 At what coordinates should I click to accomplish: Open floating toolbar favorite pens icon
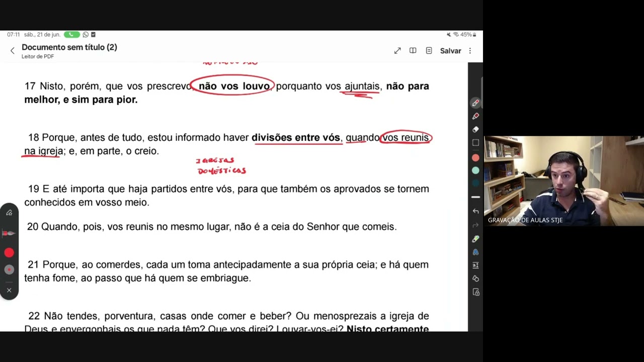[x=9, y=213]
